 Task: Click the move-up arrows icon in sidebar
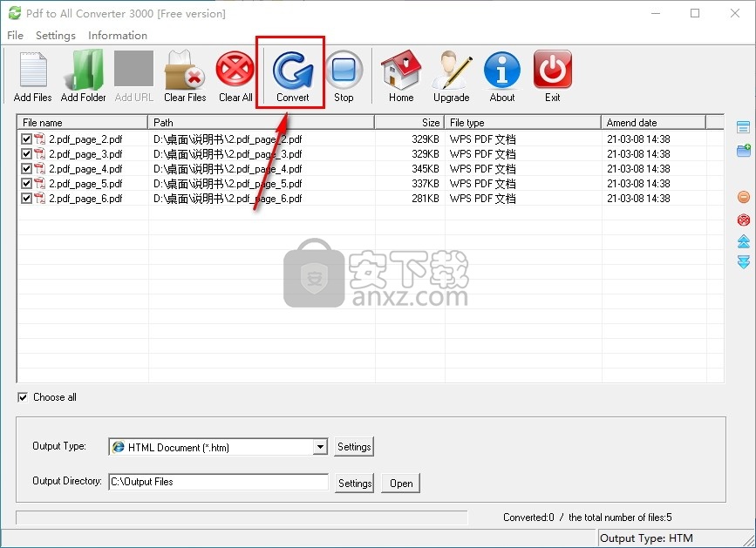point(744,241)
